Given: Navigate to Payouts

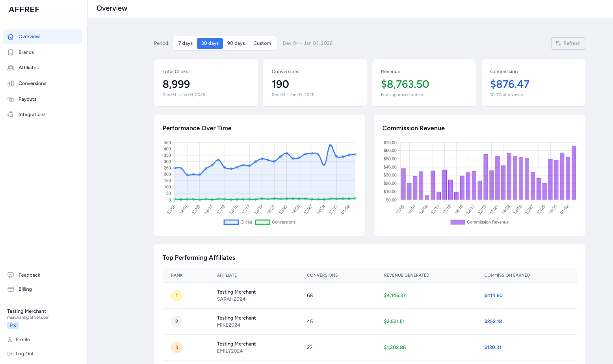Looking at the screenshot, I should coord(42,99).
